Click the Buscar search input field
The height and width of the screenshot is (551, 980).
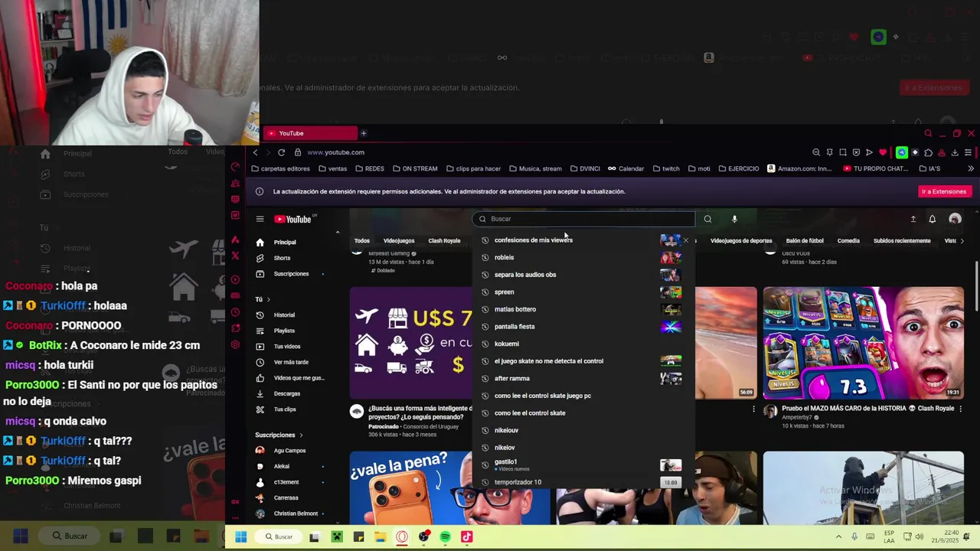(x=583, y=219)
